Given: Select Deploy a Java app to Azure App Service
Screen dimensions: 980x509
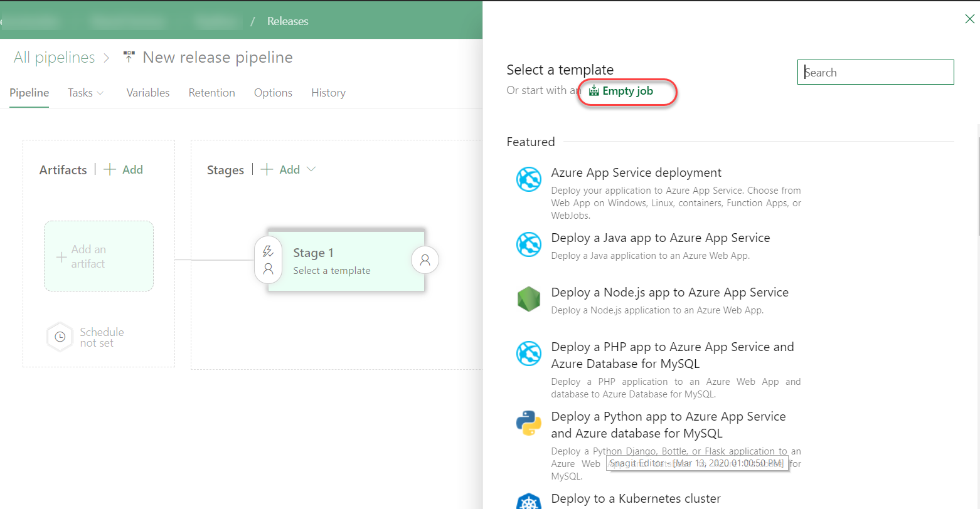Looking at the screenshot, I should 660,238.
